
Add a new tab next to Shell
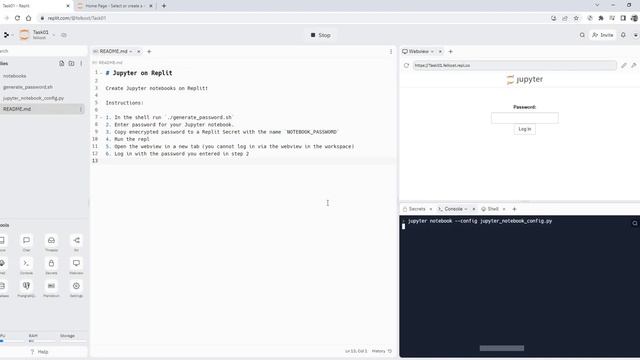point(514,209)
